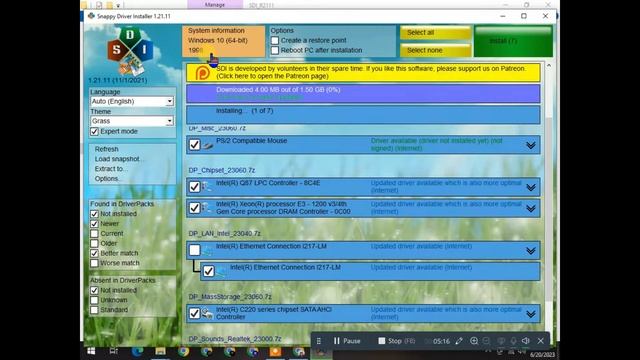Expand the Xeon DRAM Controller row
Viewport: 640px width, 360px height.
[531, 209]
